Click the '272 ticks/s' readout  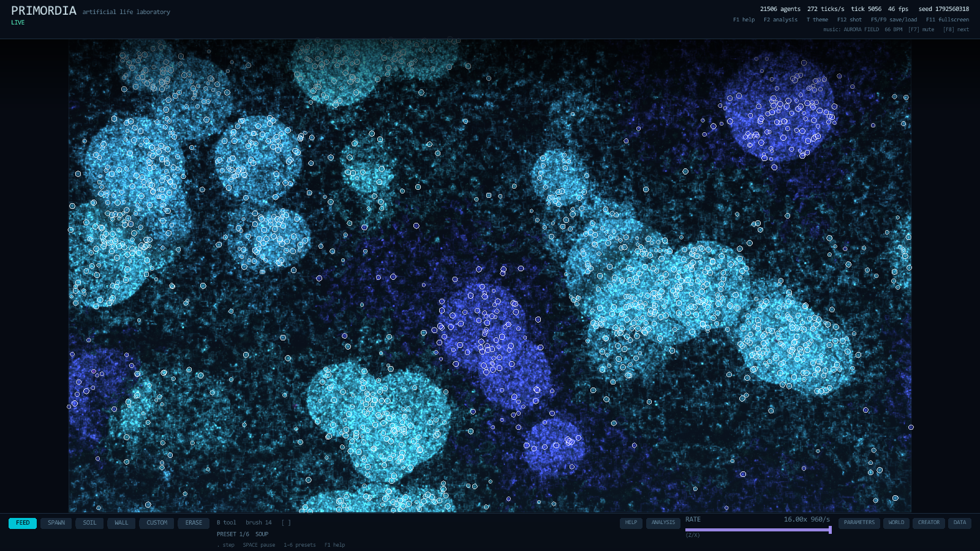tap(826, 9)
